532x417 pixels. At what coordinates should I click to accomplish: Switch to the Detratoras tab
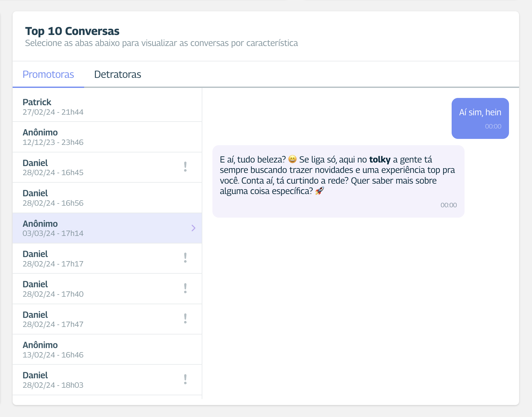(x=118, y=74)
